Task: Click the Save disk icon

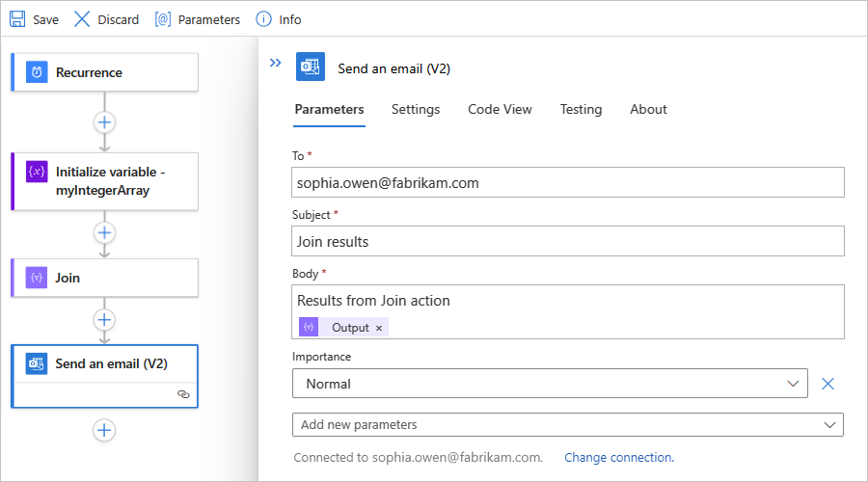Action: pyautogui.click(x=17, y=19)
